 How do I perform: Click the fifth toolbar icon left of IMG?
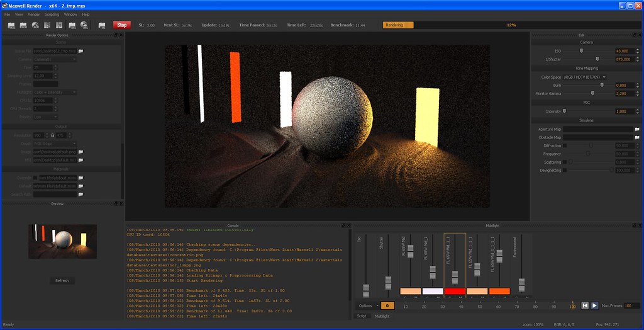[59, 25]
